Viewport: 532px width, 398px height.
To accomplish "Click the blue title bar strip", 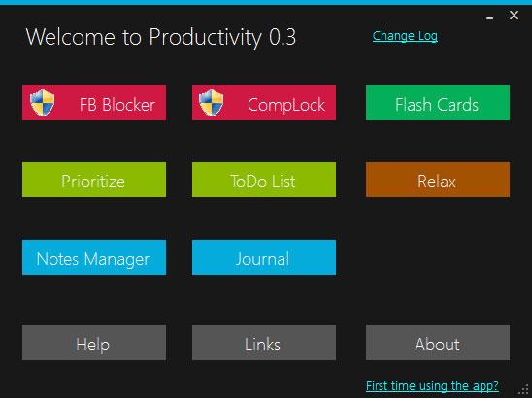I will [x=266, y=2].
